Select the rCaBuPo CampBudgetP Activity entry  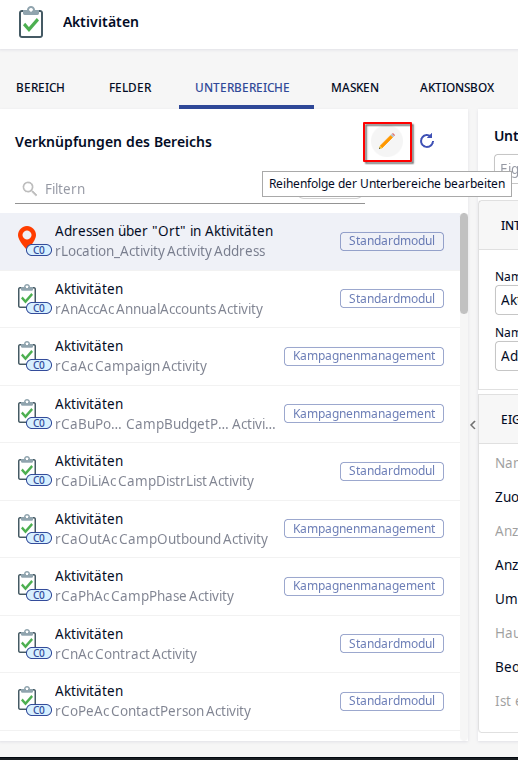click(230, 414)
